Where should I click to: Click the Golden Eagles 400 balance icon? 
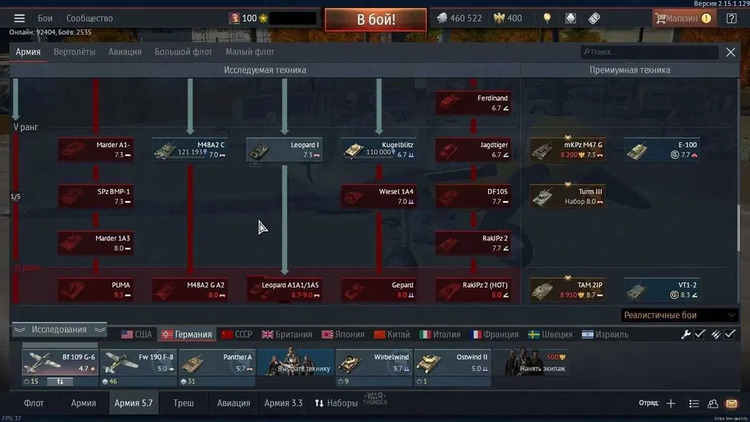[499, 18]
